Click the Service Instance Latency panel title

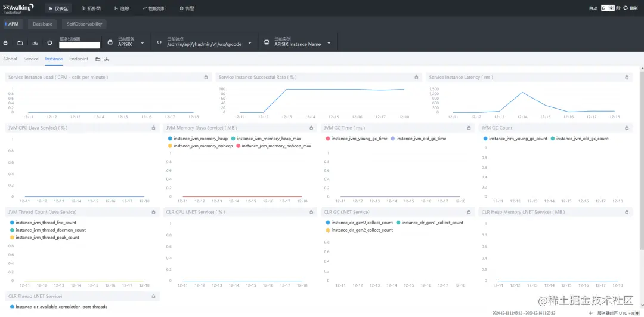click(461, 77)
